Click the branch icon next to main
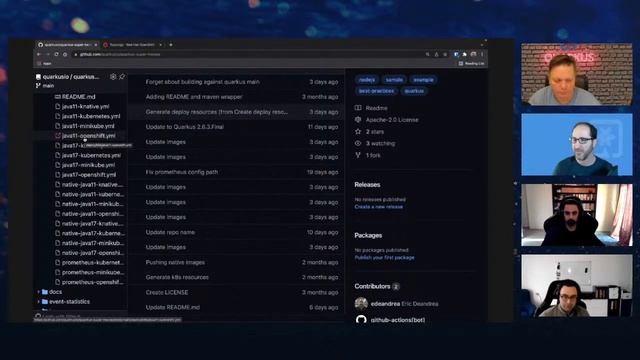The height and width of the screenshot is (360, 640). click(38, 86)
